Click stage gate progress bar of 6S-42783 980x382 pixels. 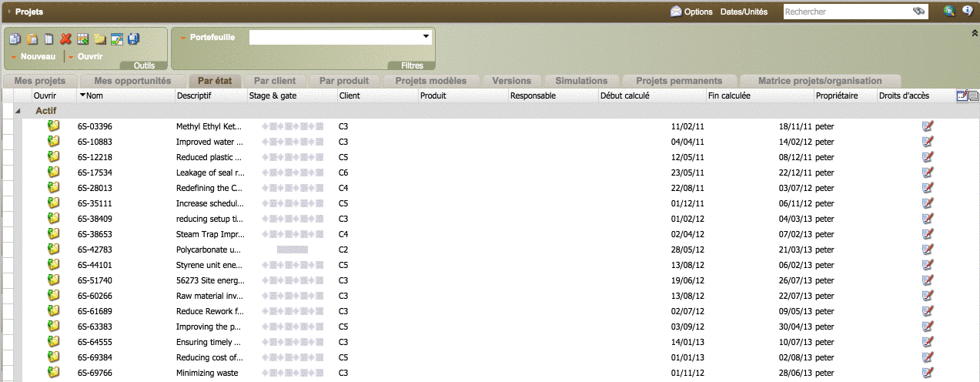point(292,250)
